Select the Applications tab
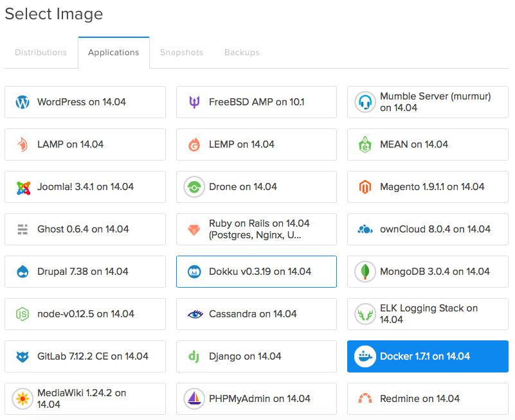Viewport: 515px width, 420px height. (x=114, y=53)
